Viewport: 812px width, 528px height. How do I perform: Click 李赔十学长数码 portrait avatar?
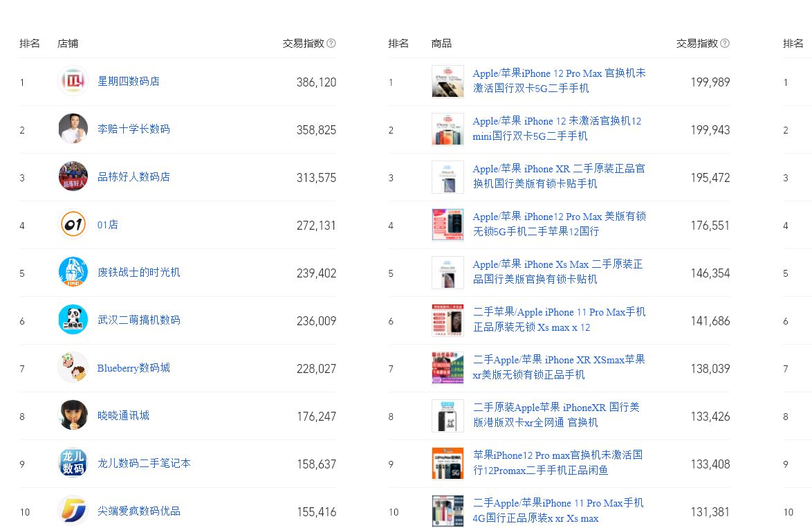pos(73,129)
